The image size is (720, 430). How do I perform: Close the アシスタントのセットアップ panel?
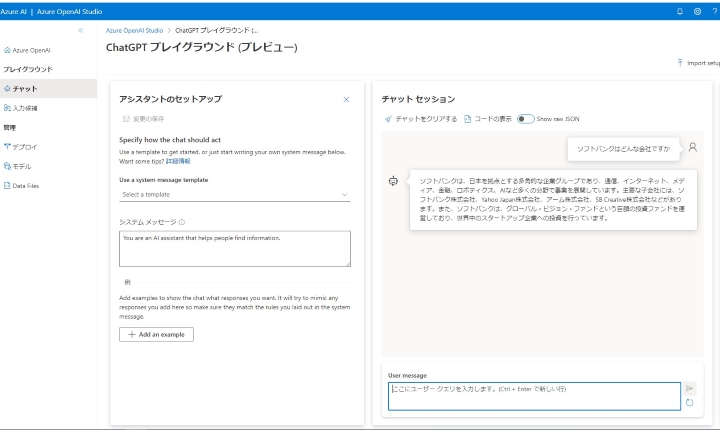click(346, 100)
